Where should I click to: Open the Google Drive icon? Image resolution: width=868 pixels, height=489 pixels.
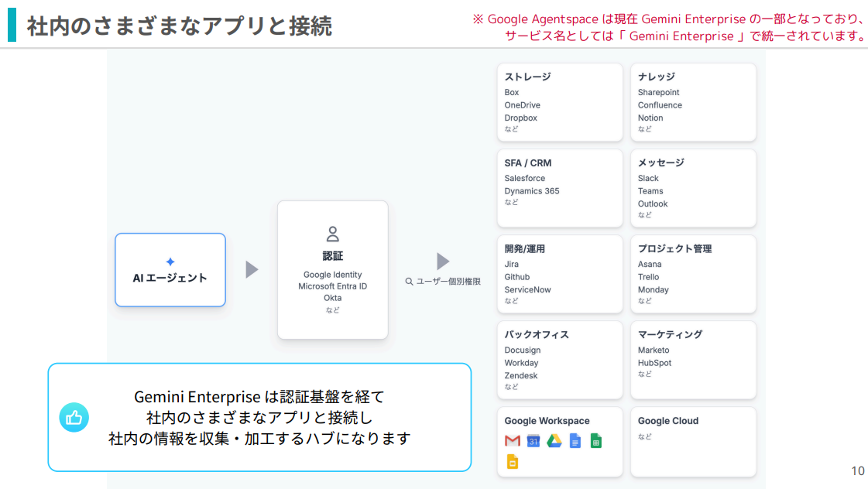tap(554, 440)
